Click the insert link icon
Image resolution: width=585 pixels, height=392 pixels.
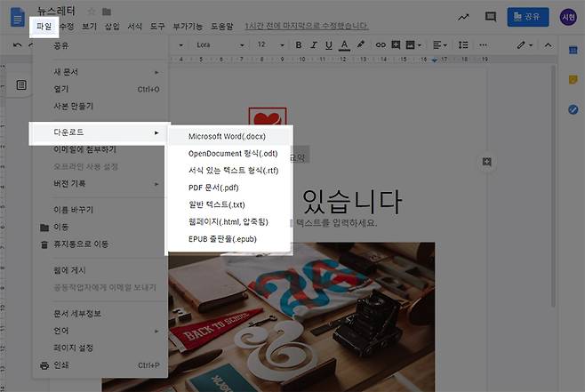(381, 45)
